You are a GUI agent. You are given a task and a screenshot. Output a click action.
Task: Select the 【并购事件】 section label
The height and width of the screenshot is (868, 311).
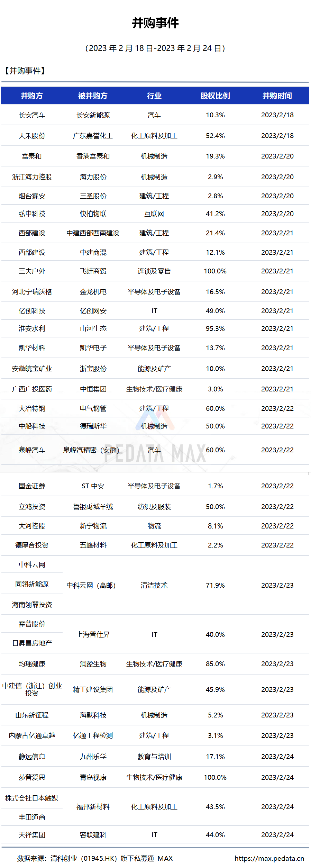pyautogui.click(x=25, y=71)
